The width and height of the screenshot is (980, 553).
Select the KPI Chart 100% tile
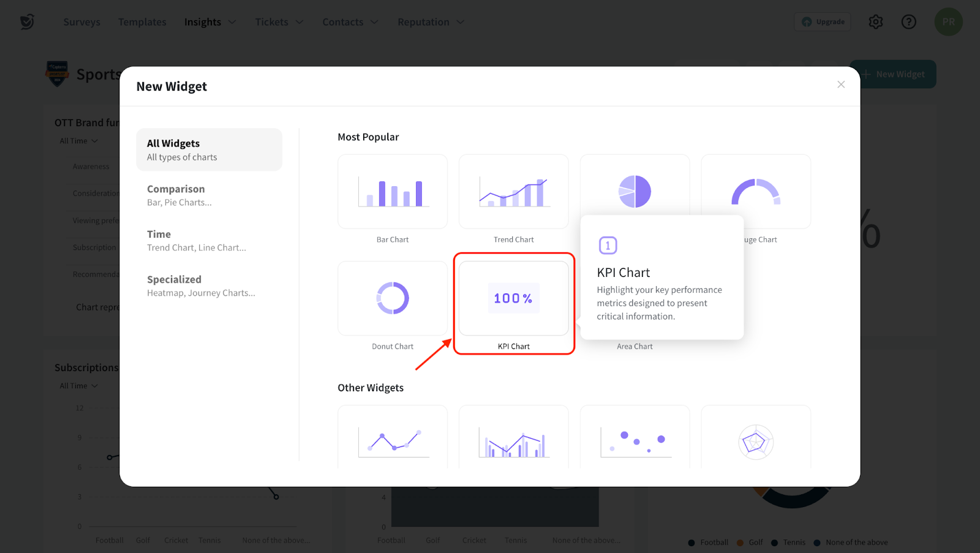click(513, 298)
